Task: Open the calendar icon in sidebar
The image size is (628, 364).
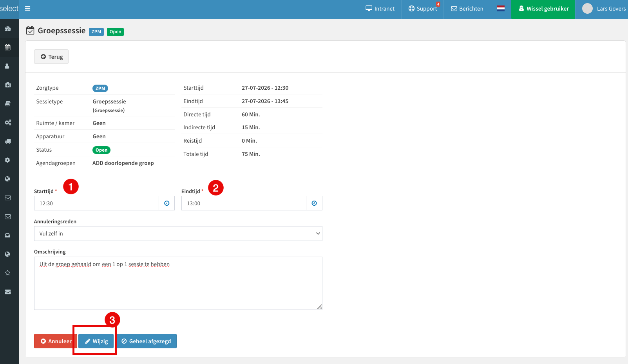Action: (x=7, y=47)
